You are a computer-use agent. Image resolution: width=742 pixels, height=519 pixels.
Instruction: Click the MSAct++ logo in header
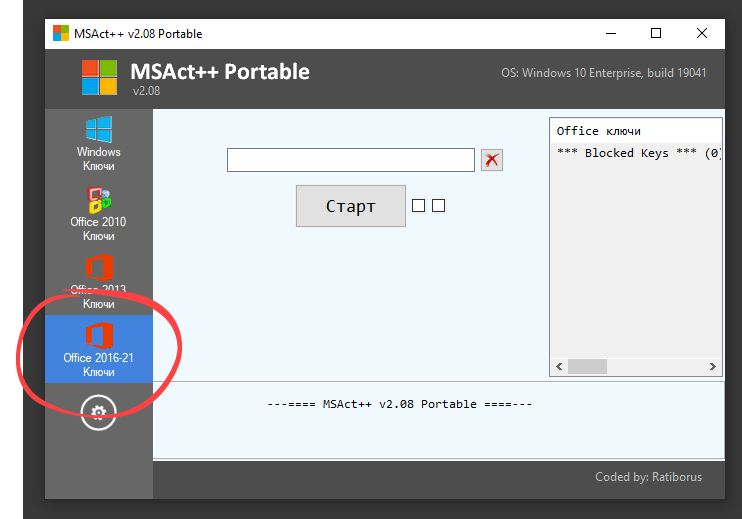(x=99, y=78)
